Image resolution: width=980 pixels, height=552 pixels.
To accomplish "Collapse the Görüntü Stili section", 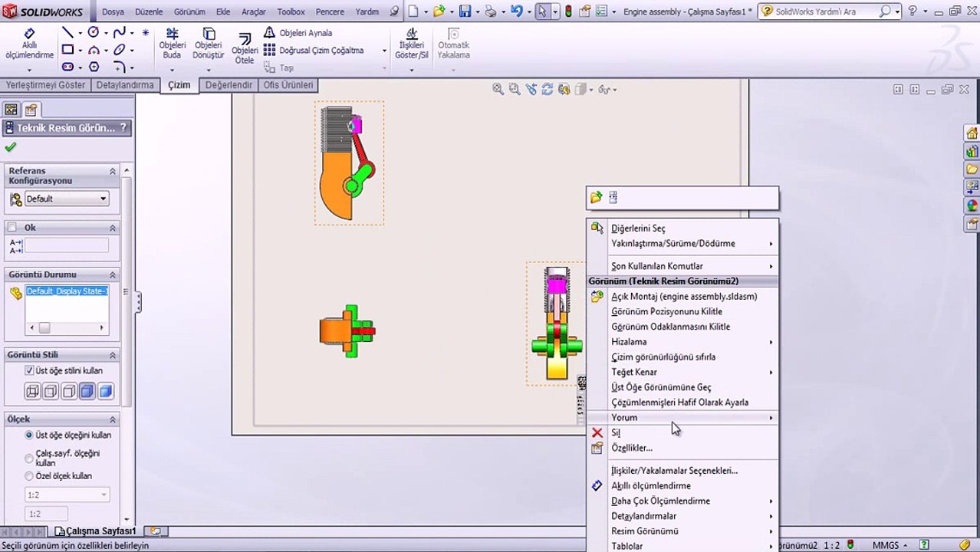I will [112, 355].
